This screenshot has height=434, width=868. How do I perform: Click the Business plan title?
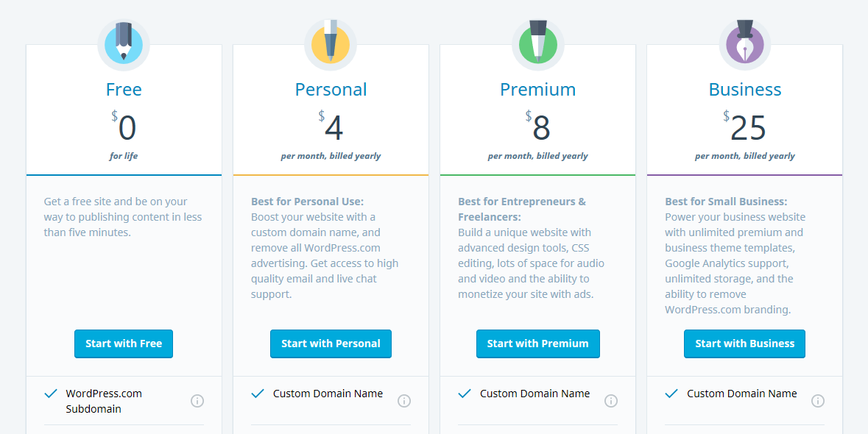click(x=744, y=89)
